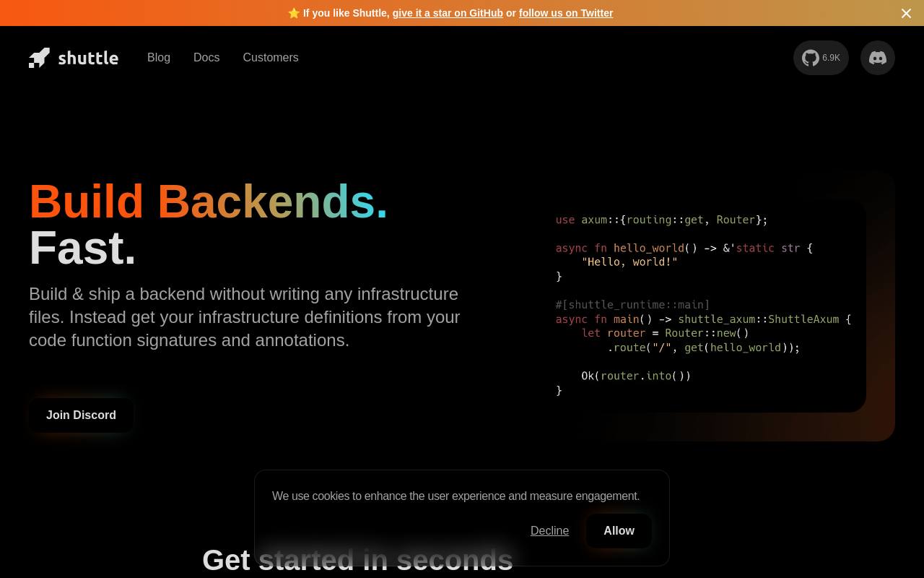Open the Customers page
Image resolution: width=924 pixels, height=578 pixels.
271,58
